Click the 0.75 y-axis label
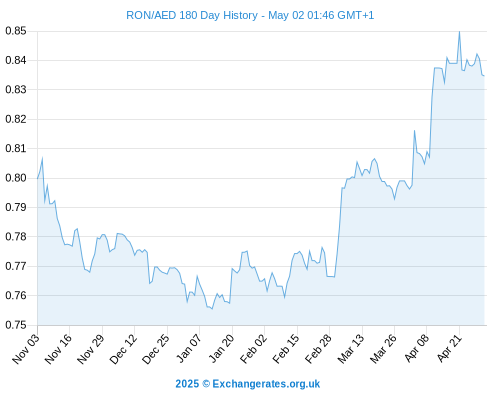The height and width of the screenshot is (400, 495). click(16, 325)
